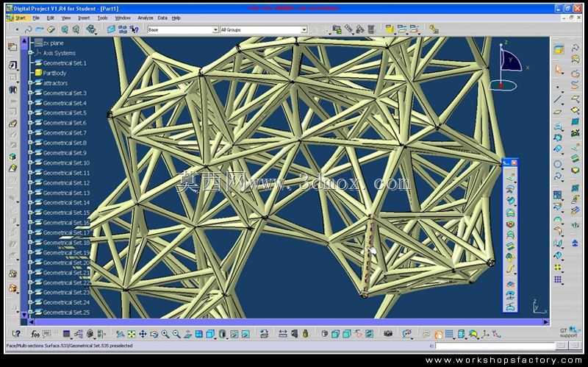Click the purple dotted grid pattern icon
The width and height of the screenshot is (588, 367).
(558, 279)
